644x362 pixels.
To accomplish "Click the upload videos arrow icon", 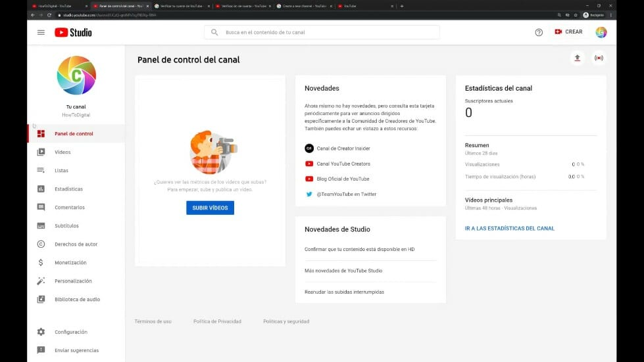I will tap(577, 58).
